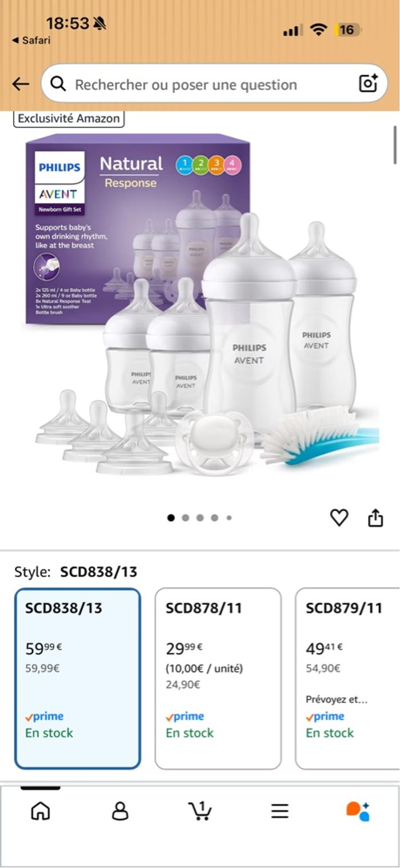This screenshot has width=400, height=868.
Task: Select the SCD878/11 style option
Action: pyautogui.click(x=218, y=679)
